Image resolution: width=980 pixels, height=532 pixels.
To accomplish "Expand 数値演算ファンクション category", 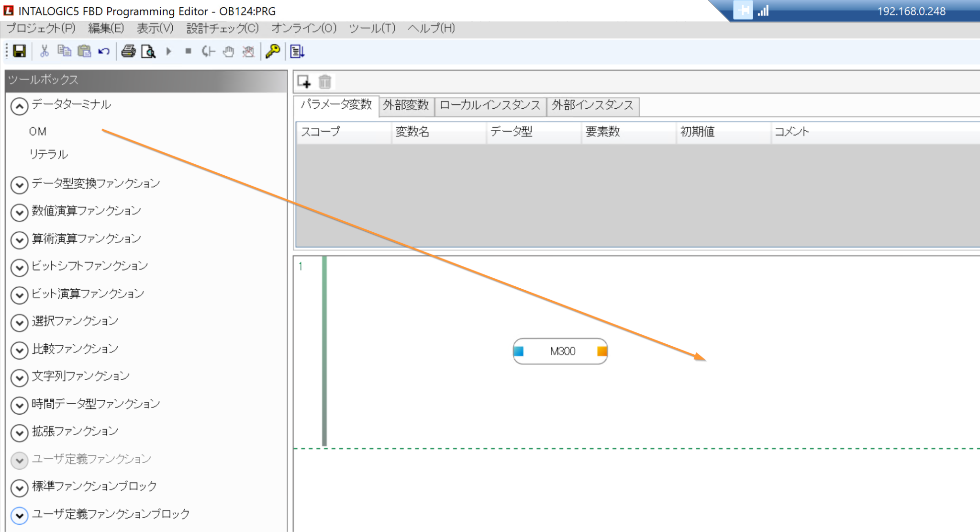I will [x=19, y=212].
